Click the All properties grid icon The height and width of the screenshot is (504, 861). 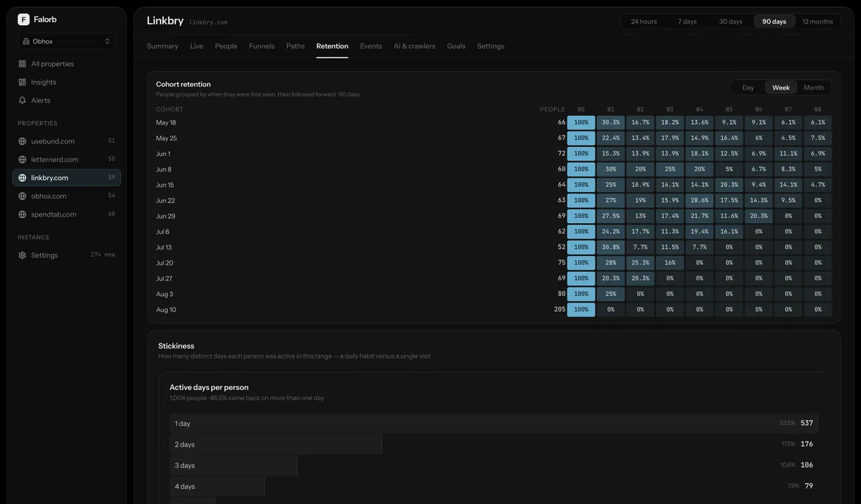click(22, 64)
